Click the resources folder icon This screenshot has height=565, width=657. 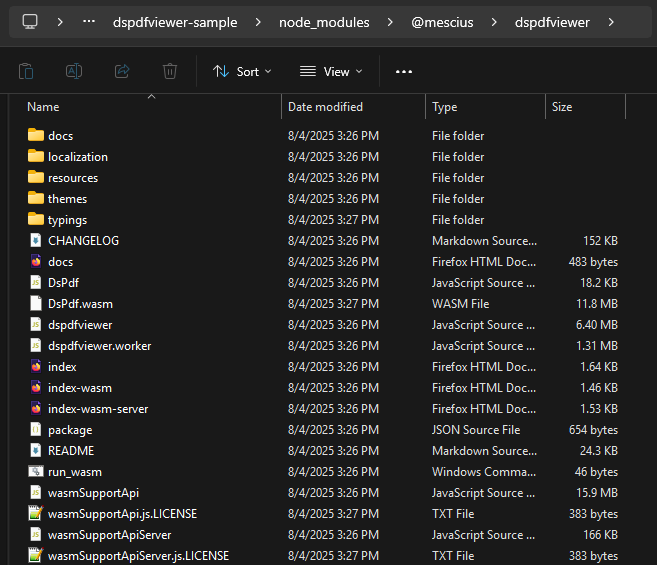36,177
